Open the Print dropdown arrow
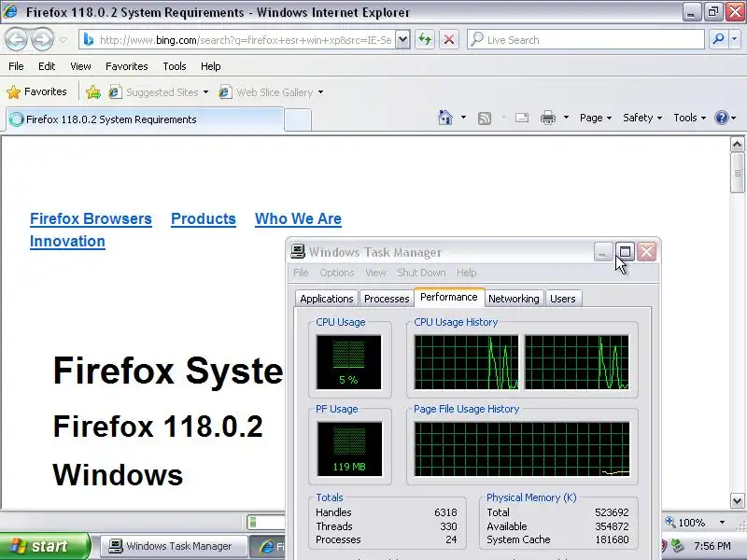The width and height of the screenshot is (747, 560). [x=566, y=118]
